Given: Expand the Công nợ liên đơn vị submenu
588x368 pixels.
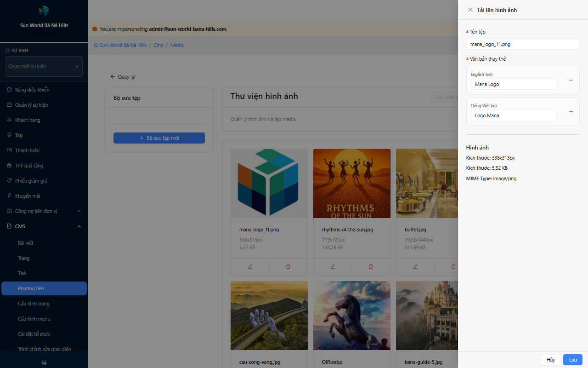Looking at the screenshot, I should pos(44,211).
